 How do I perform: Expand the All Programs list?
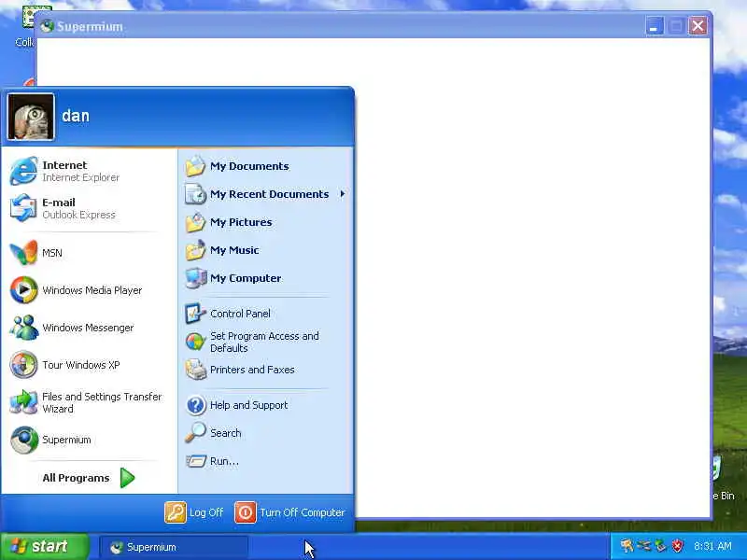coord(89,478)
